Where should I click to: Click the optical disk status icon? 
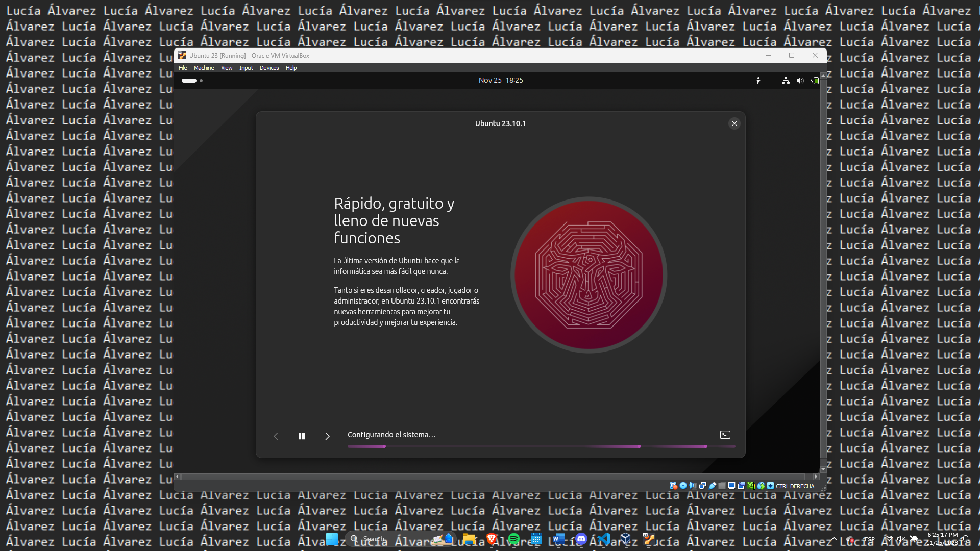tap(683, 486)
